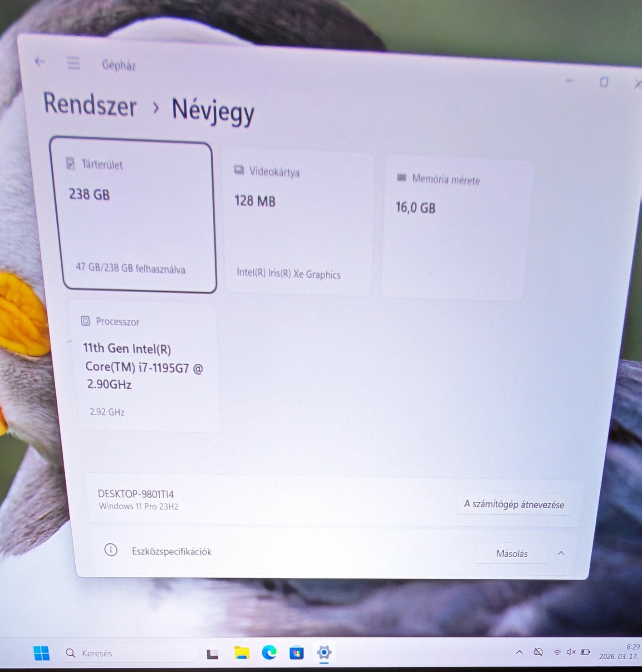Click the Windows 11 Pro 23H2 text
This screenshot has height=672, width=642.
(x=138, y=506)
